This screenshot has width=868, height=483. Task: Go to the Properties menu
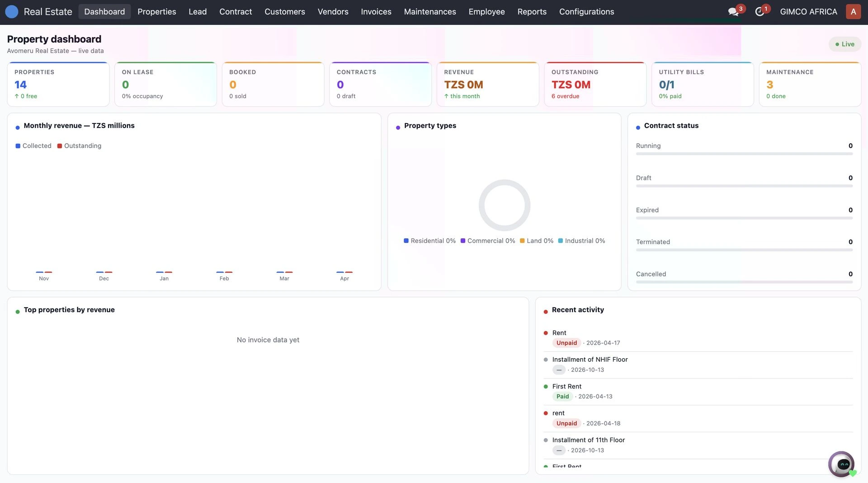(156, 12)
